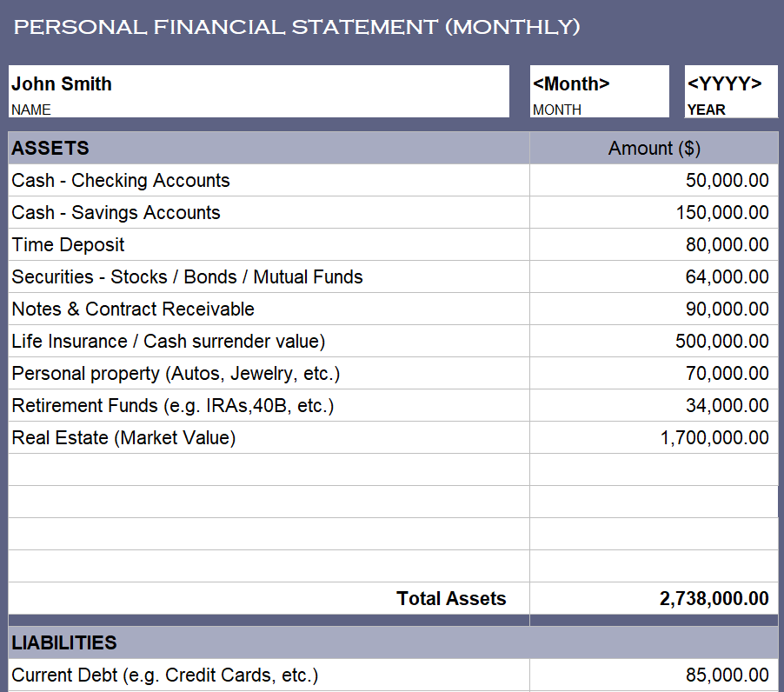Click the Cash - Checking Accounts label
The image size is (784, 692).
(121, 181)
